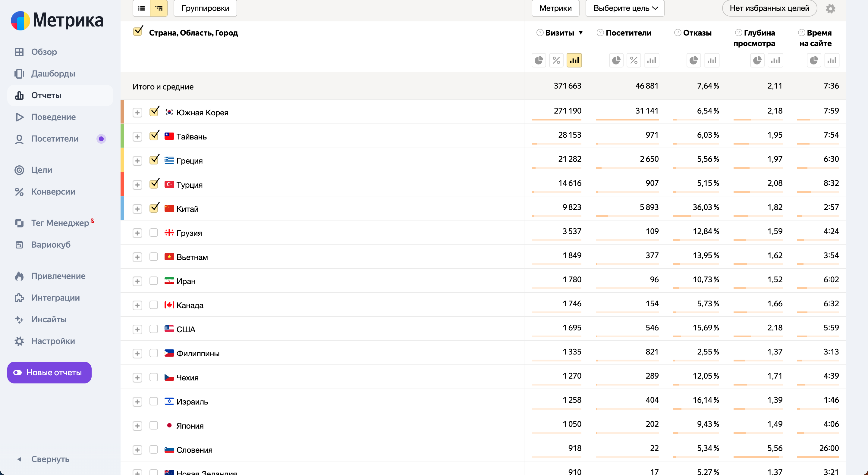Select the tree view icon
868x475 pixels.
pyautogui.click(x=159, y=8)
